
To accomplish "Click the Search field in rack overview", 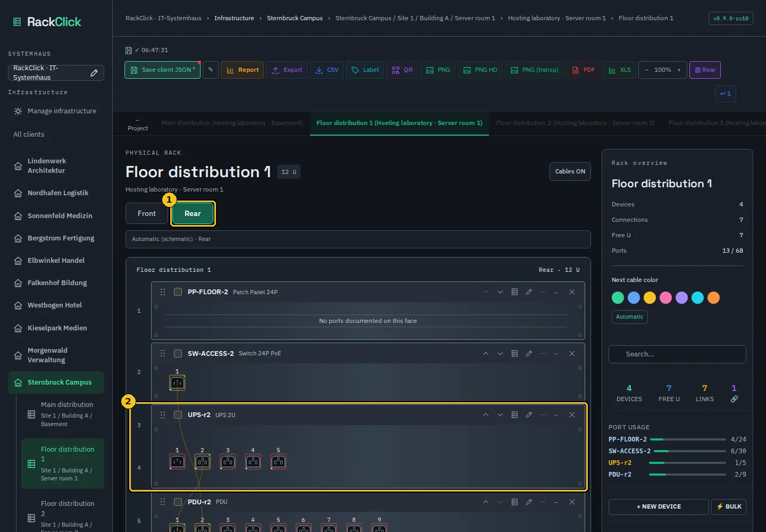I will [677, 354].
